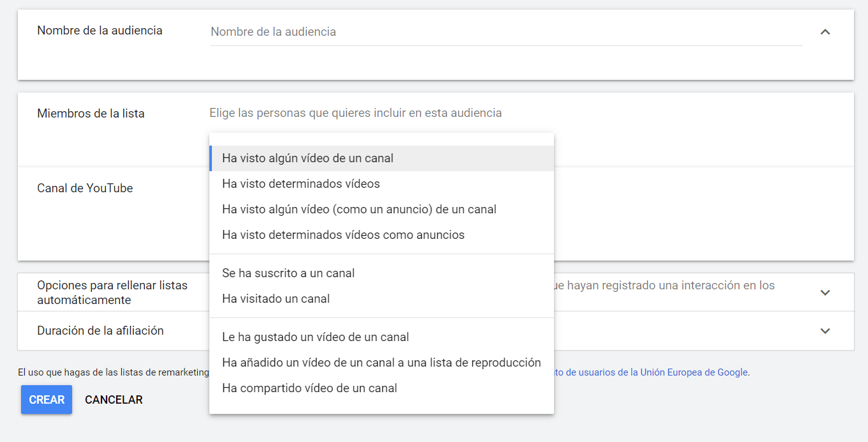Select 'Ha visto algún vídeo (como un anuncio)'

(x=359, y=210)
